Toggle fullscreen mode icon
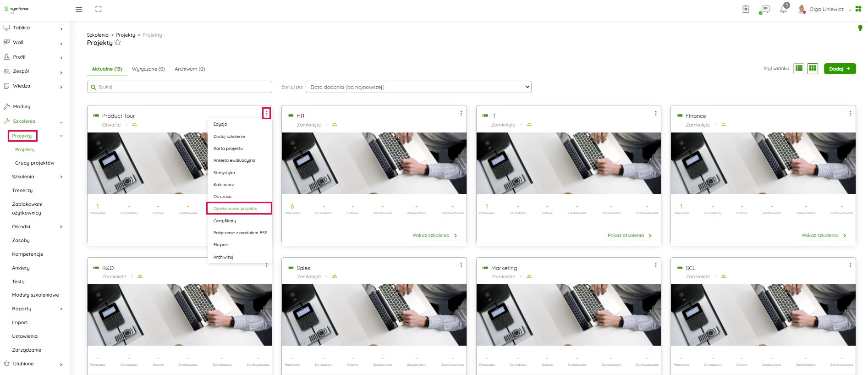The width and height of the screenshot is (868, 375). point(99,9)
